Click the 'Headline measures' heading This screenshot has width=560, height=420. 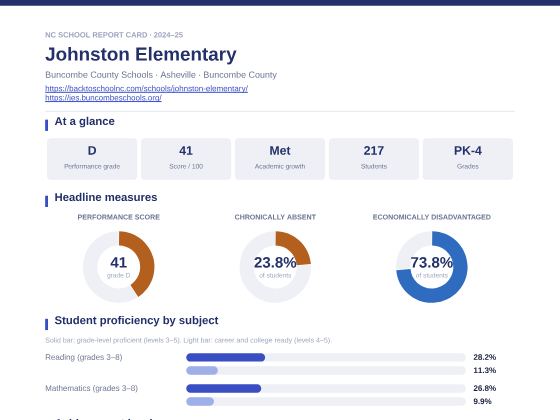(x=106, y=197)
